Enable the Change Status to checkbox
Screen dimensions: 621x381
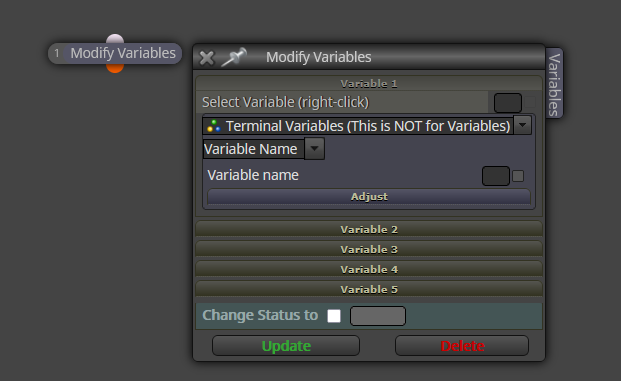click(x=334, y=316)
